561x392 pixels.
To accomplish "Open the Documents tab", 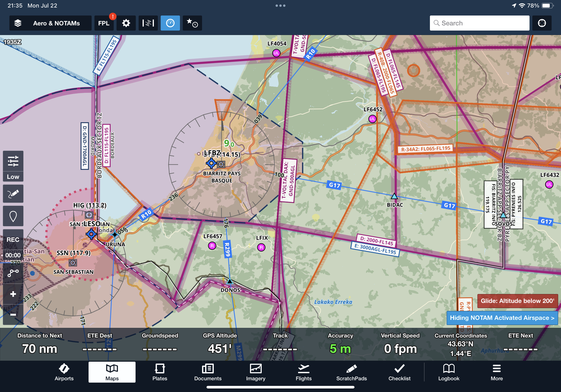I will [x=208, y=372].
